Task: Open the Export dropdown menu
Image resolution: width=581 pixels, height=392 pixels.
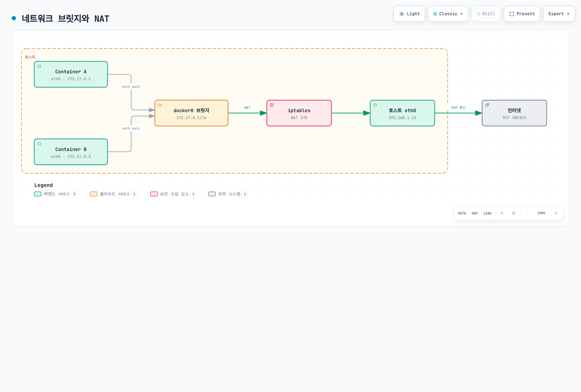Action: point(559,14)
